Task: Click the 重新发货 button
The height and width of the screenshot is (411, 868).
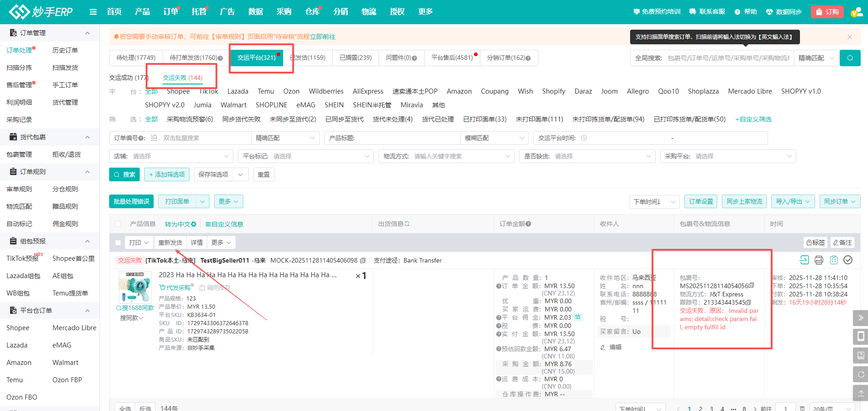Action: point(170,242)
